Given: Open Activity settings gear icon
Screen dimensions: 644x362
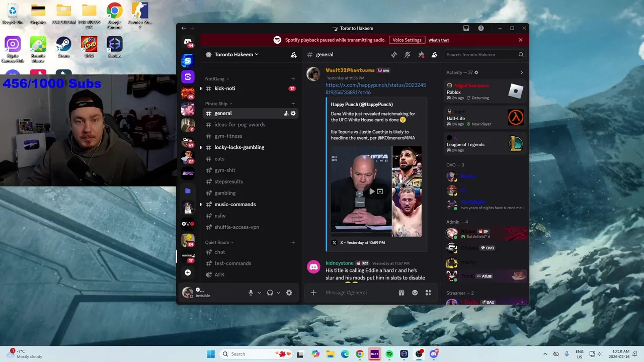Looking at the screenshot, I should [476, 72].
